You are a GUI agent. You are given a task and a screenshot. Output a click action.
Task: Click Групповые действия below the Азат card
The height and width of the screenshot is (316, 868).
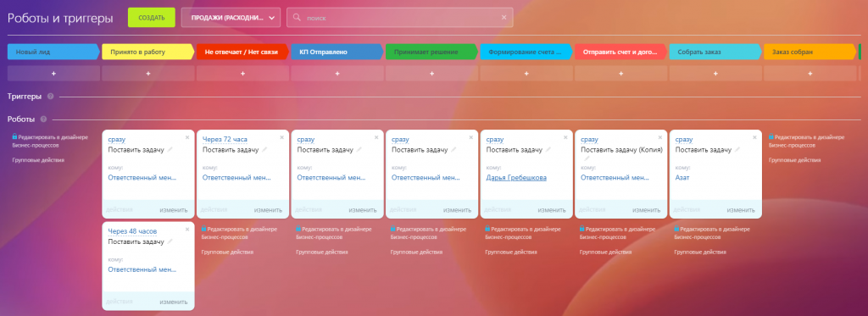coord(700,252)
